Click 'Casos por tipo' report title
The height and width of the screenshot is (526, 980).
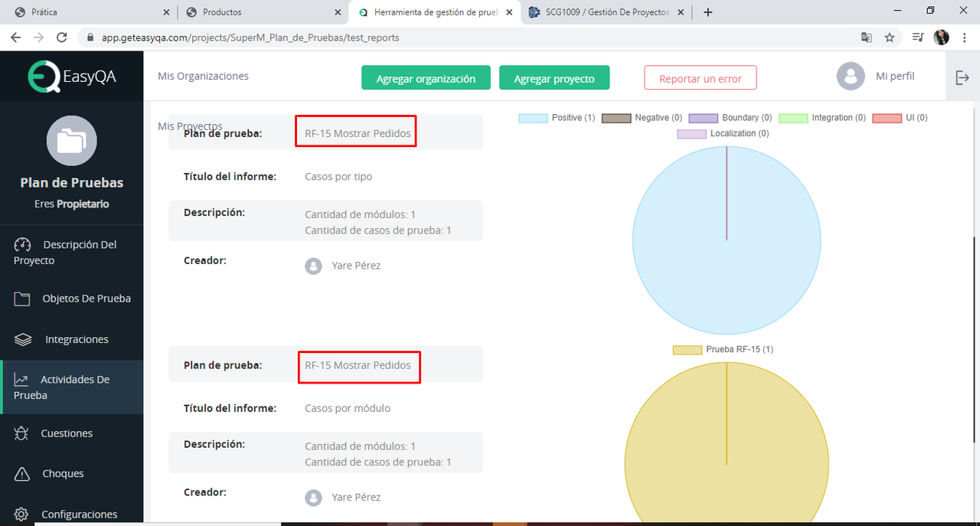[x=338, y=177]
